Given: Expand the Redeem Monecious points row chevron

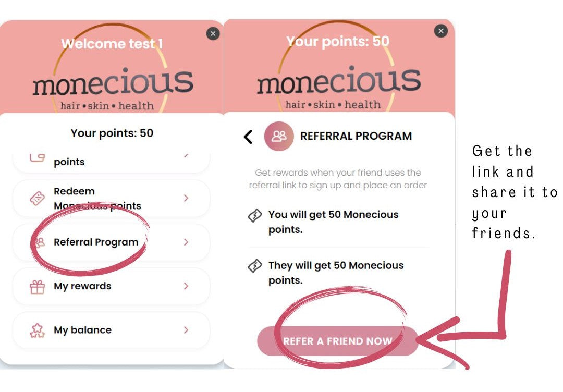Looking at the screenshot, I should tap(186, 199).
